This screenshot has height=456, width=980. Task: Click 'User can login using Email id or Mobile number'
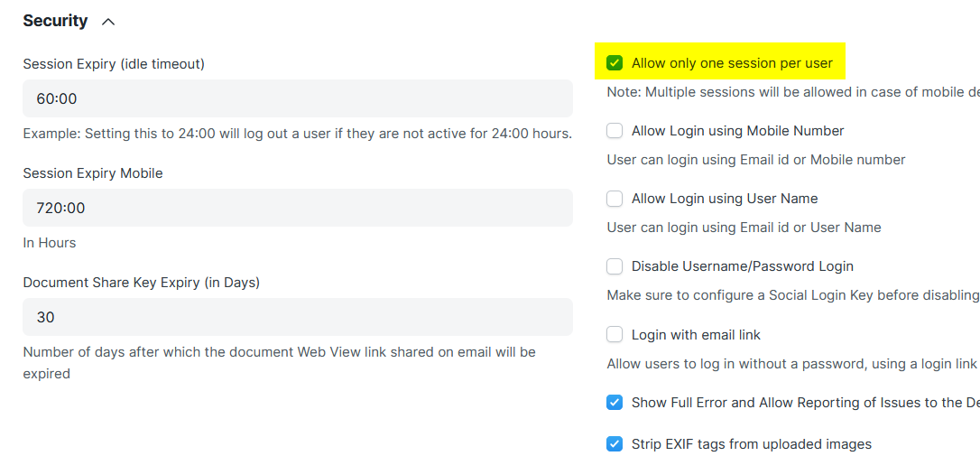pos(756,160)
